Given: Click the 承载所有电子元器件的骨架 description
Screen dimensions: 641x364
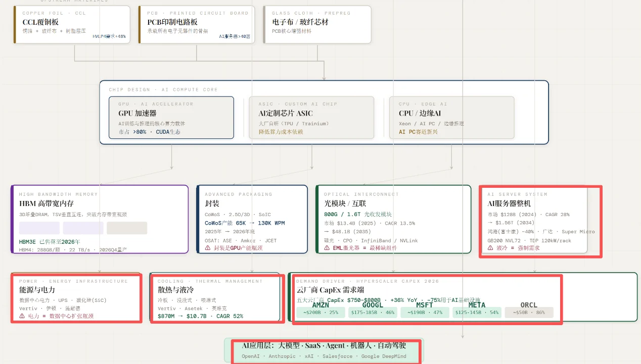Looking at the screenshot, I should click(177, 31).
